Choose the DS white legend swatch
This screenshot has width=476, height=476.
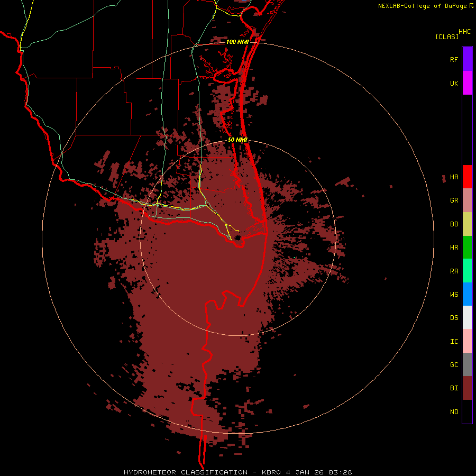(x=467, y=317)
